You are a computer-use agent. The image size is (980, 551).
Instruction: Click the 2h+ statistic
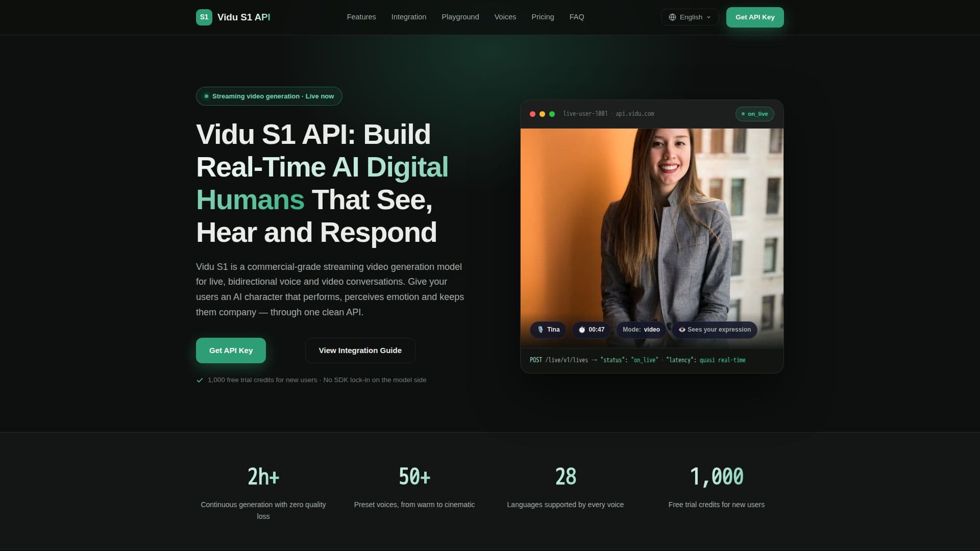point(263,477)
